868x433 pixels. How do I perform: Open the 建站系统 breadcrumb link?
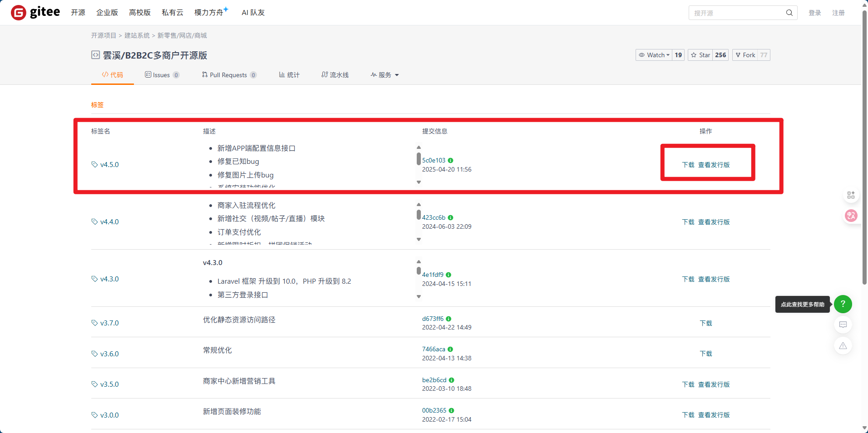tap(137, 35)
